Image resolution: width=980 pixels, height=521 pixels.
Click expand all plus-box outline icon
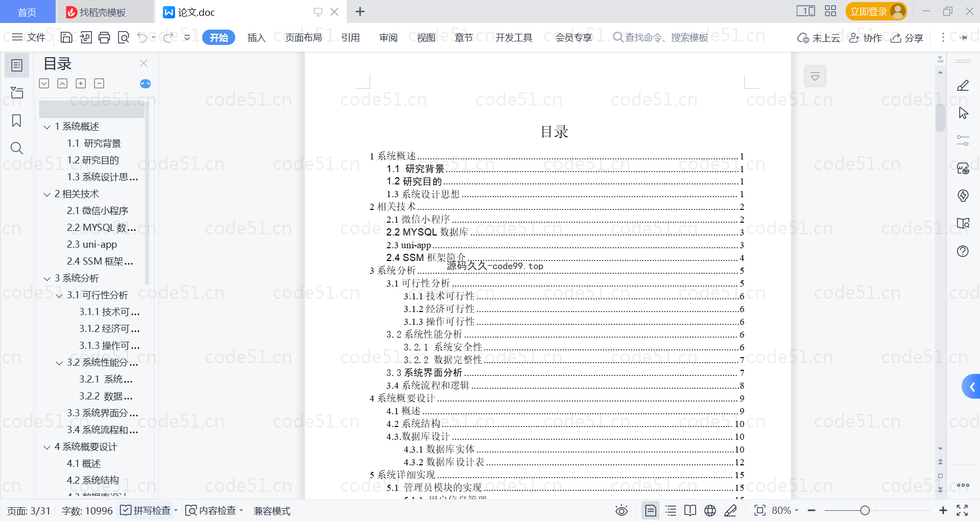coord(81,83)
